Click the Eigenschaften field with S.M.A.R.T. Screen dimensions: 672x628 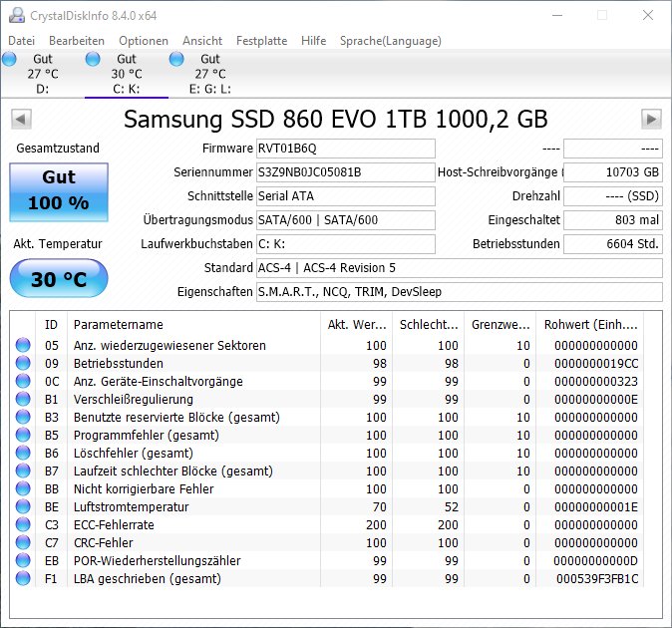(x=460, y=292)
